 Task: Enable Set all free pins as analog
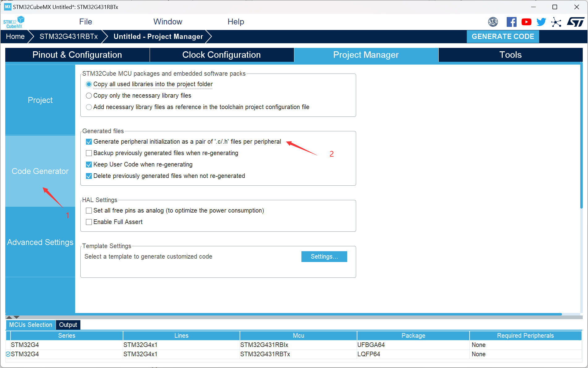click(x=89, y=211)
